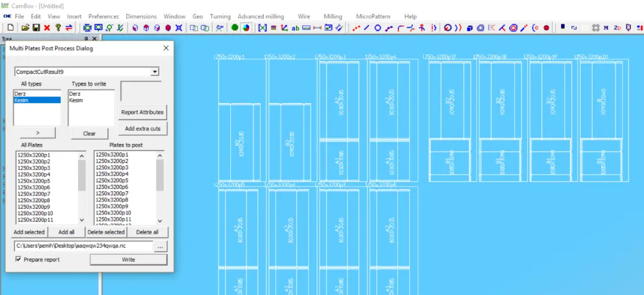Click the Add selected button

[x=29, y=232]
